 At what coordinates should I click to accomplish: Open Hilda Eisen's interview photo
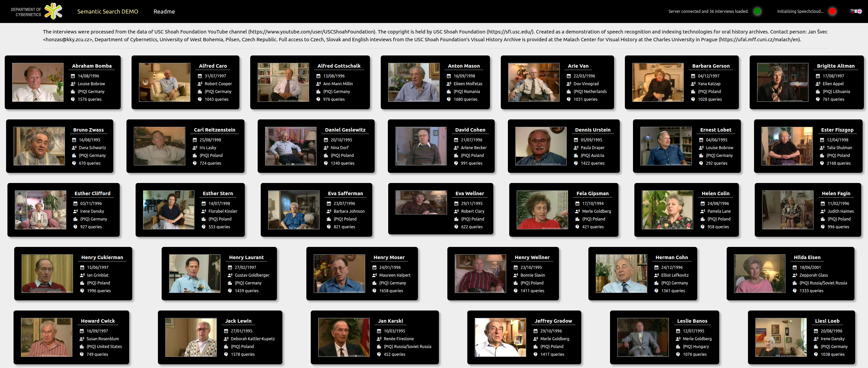tap(760, 274)
